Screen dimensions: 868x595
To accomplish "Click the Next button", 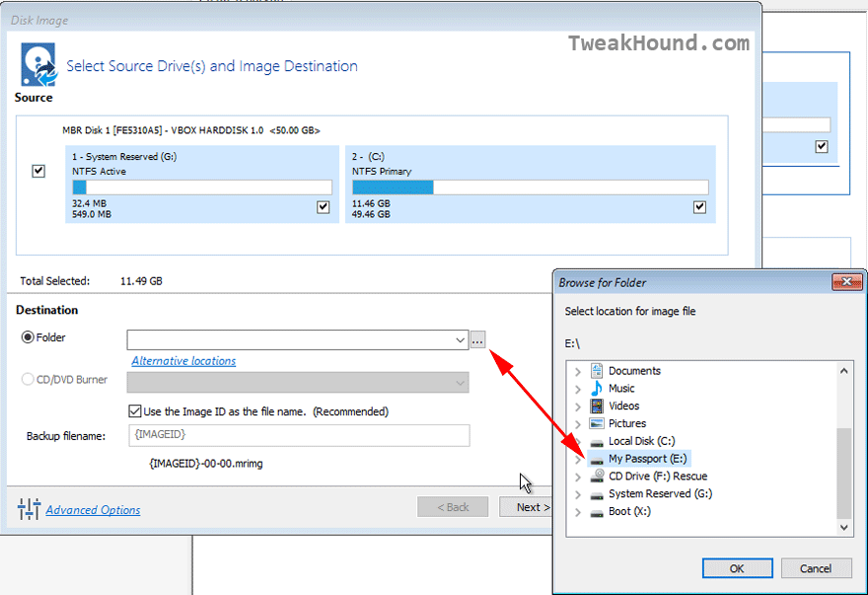I will 526,507.
